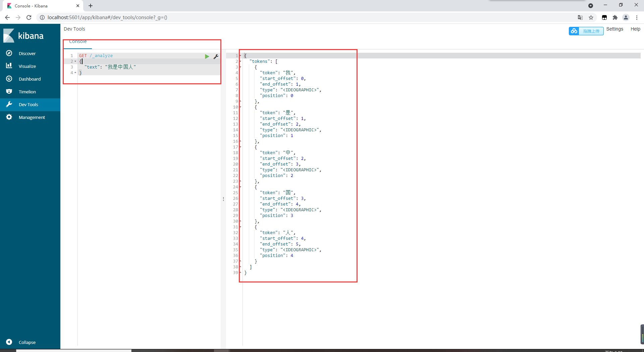This screenshot has height=352, width=644.
Task: Open Timelion from the sidebar
Action: (x=30, y=92)
